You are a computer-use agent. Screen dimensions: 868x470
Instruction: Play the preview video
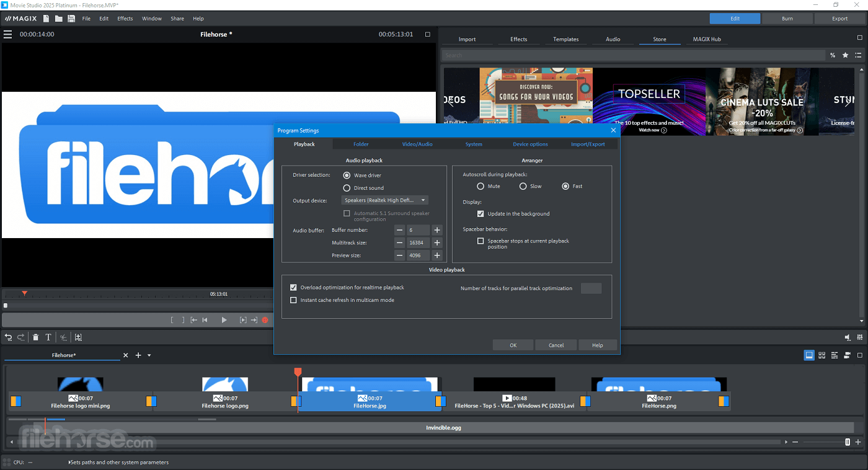pos(224,320)
